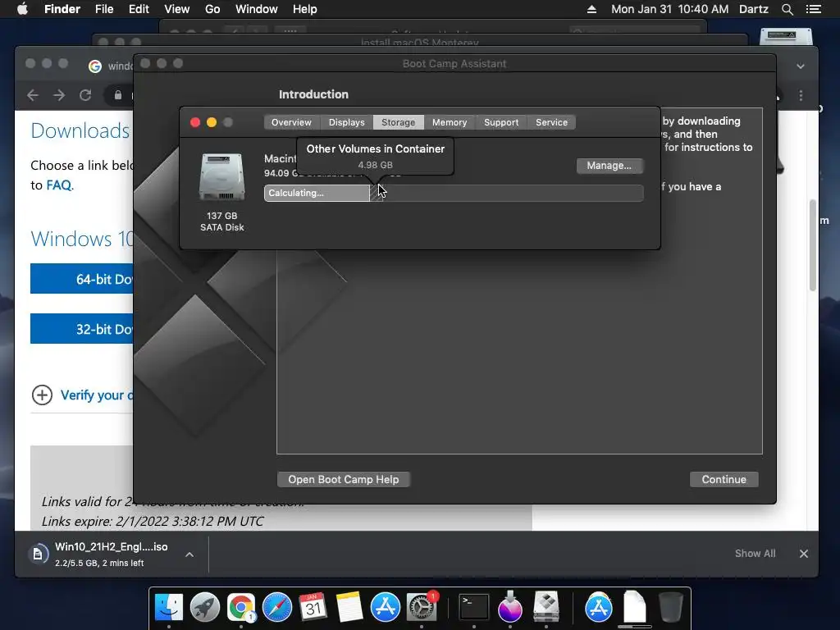Open Notes app in the Dock
The image size is (840, 630).
coord(349,607)
